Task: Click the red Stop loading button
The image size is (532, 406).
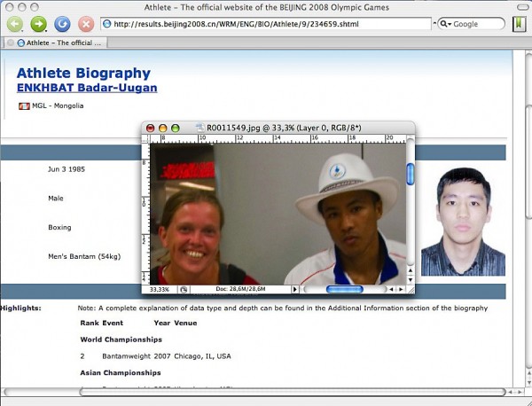Action: tap(86, 24)
